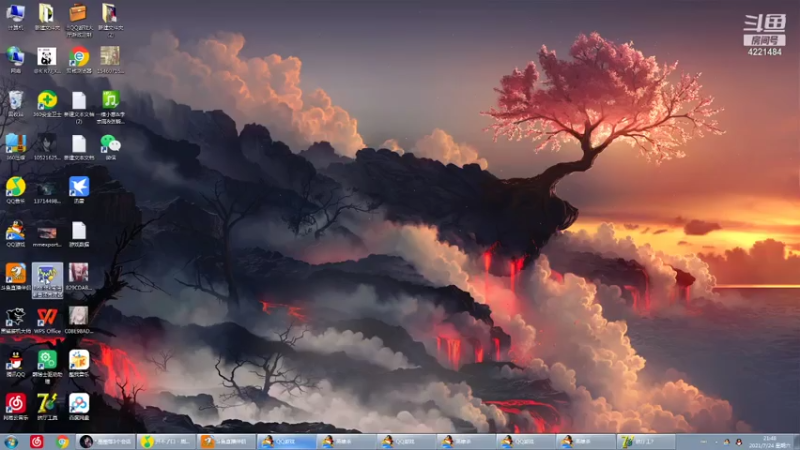Viewport: 800px width, 450px height.
Task: Open the text document next to WeChat
Action: (79, 147)
